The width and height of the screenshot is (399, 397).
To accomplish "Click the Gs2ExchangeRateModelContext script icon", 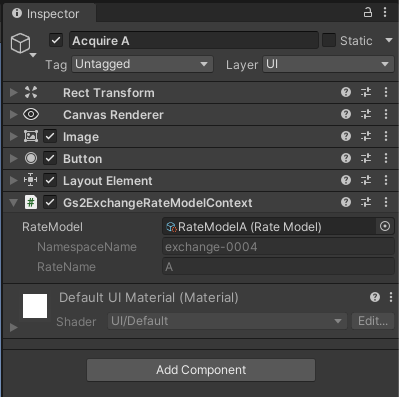I will 31,202.
